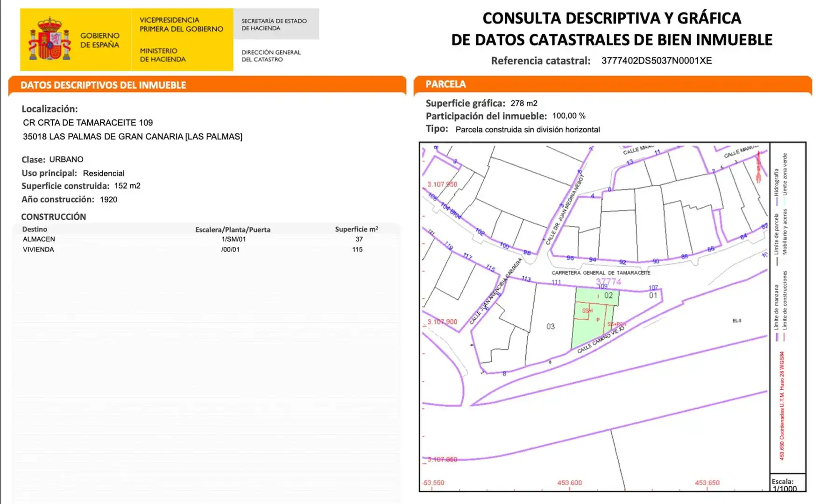Select graphic surface value '278 m2'
Image resolution: width=820 pixels, height=504 pixels.
524,103
